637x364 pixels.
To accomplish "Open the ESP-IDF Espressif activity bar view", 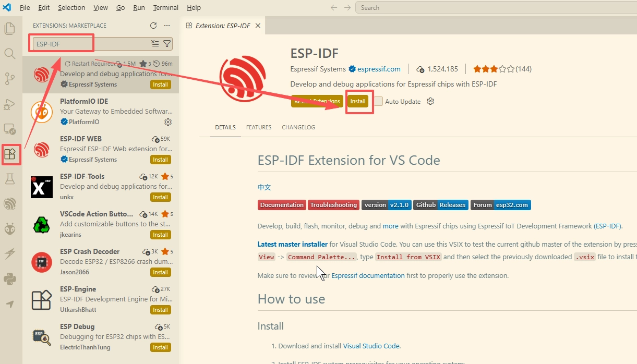I will (x=10, y=204).
